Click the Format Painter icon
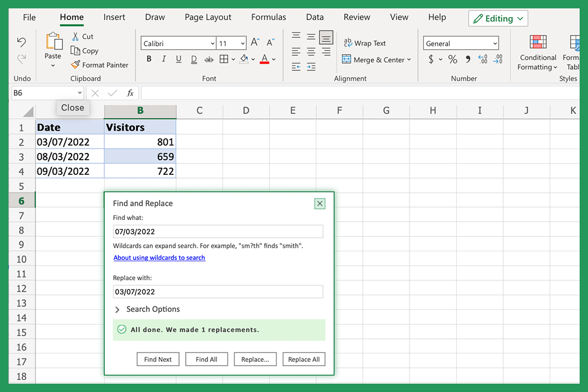The width and height of the screenshot is (588, 392). pos(75,64)
